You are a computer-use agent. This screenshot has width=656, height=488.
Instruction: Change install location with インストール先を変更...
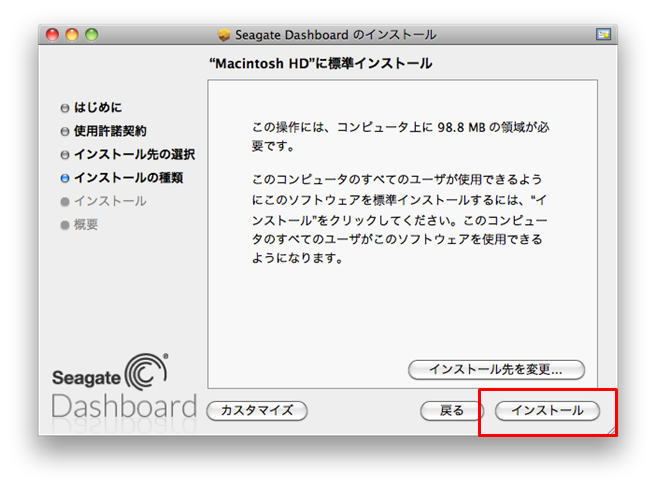pos(496,370)
